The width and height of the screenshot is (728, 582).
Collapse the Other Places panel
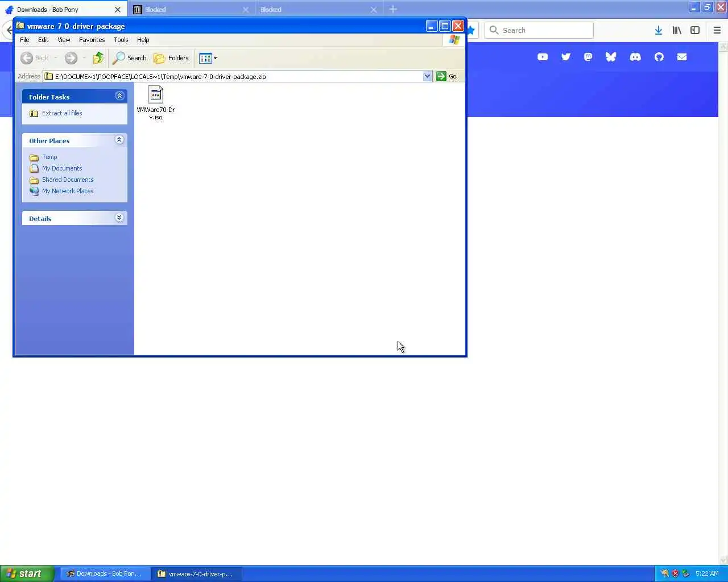tap(119, 140)
